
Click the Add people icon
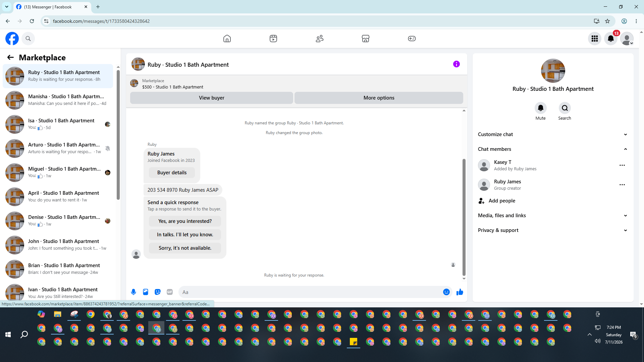(482, 201)
